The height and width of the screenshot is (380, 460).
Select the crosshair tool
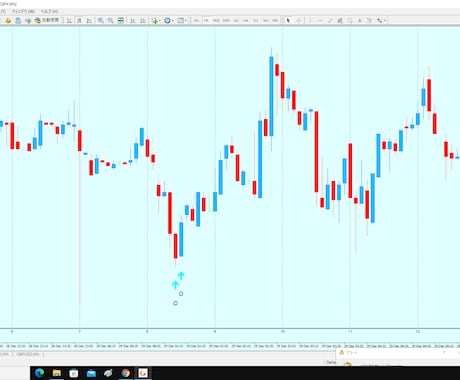pos(298,21)
